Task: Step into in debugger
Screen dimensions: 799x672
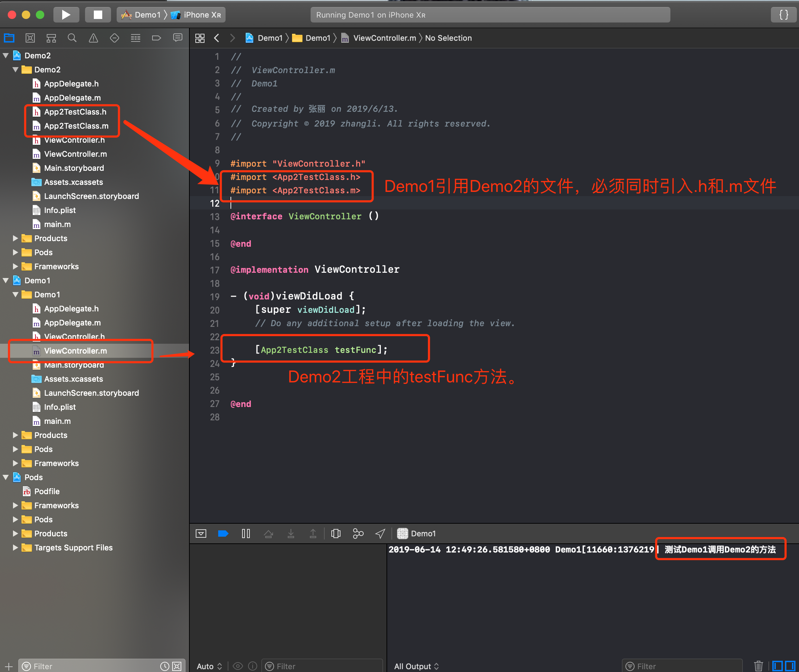Action: click(x=291, y=534)
